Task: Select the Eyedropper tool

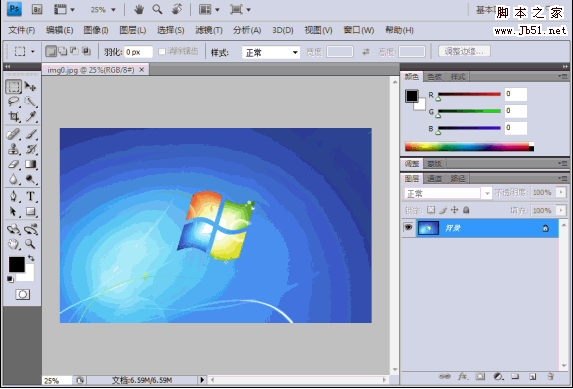Action: point(30,117)
